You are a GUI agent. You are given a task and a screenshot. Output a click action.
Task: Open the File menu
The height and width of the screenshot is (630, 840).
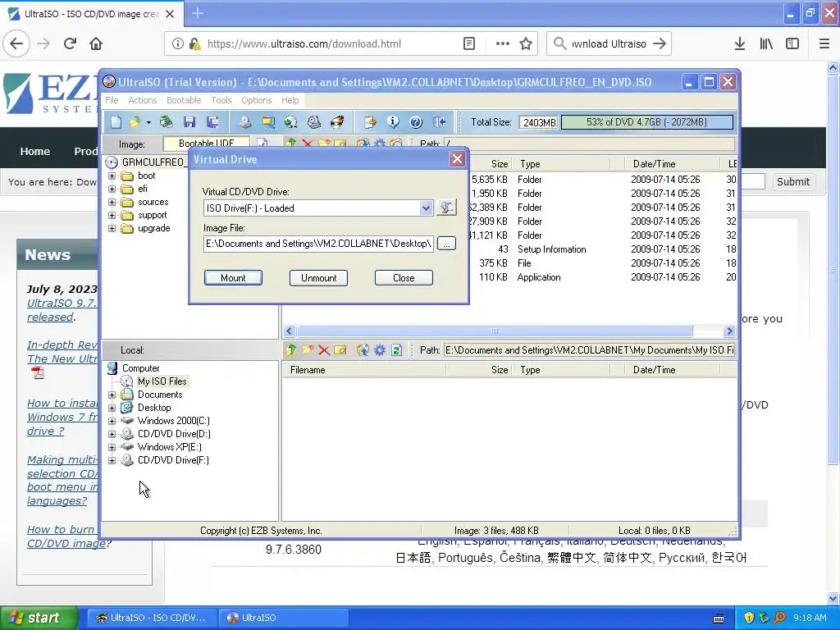coord(112,100)
